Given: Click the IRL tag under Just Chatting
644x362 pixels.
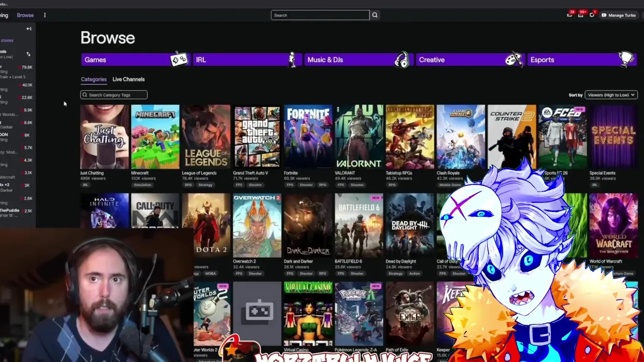Looking at the screenshot, I should 86,185.
